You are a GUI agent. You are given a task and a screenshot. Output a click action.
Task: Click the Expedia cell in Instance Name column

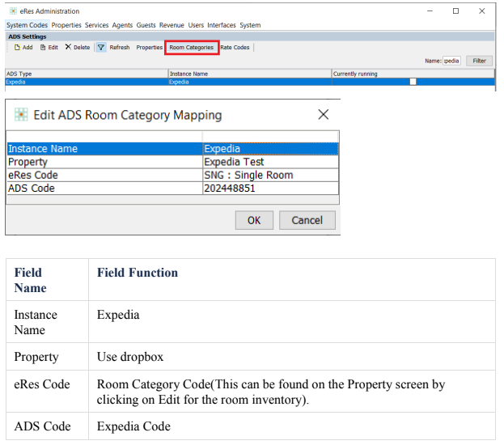tap(250, 82)
